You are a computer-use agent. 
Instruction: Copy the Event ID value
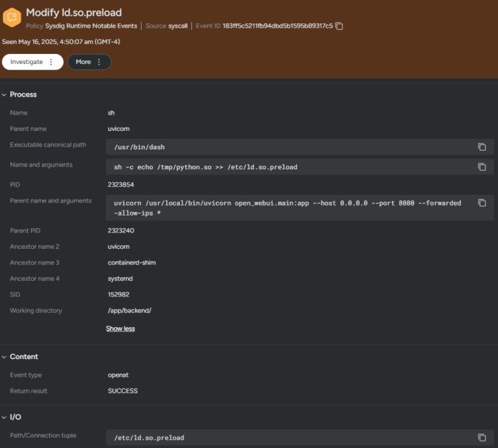tap(339, 26)
